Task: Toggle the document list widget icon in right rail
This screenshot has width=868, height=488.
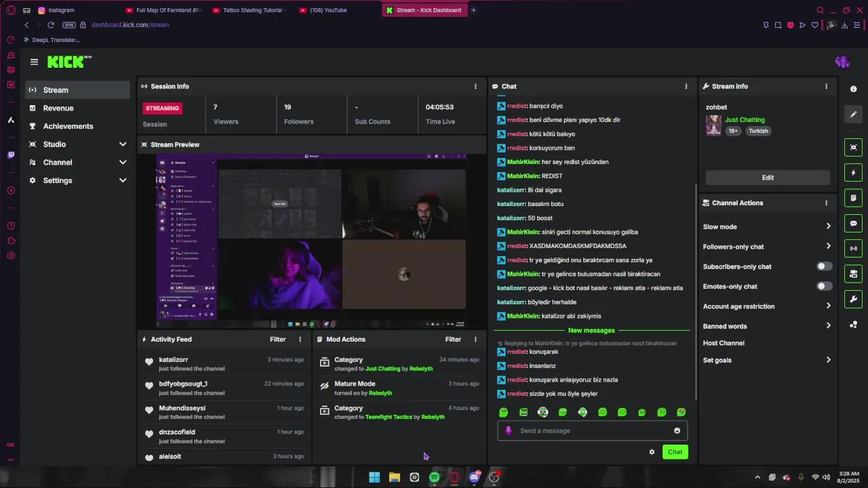Action: (x=853, y=198)
